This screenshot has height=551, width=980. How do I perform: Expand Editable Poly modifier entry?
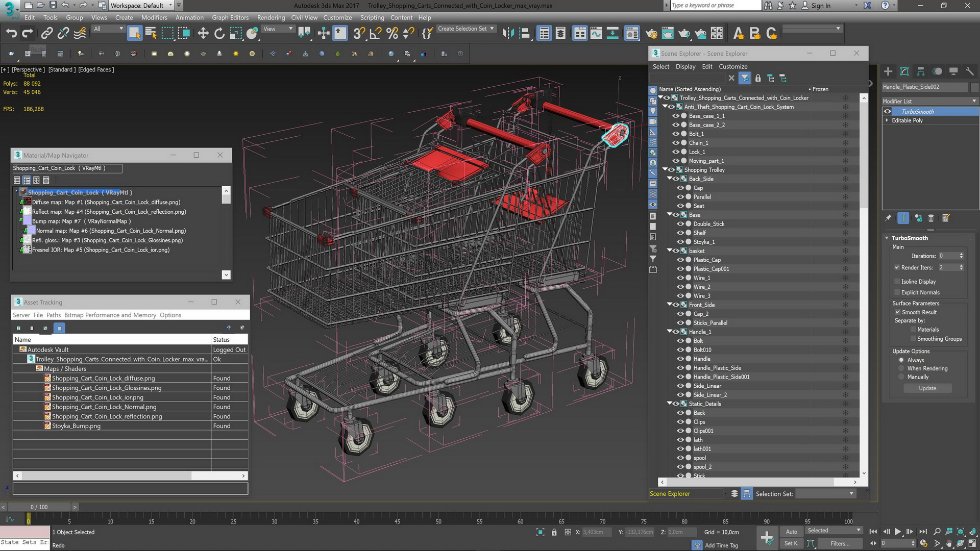[x=887, y=120]
